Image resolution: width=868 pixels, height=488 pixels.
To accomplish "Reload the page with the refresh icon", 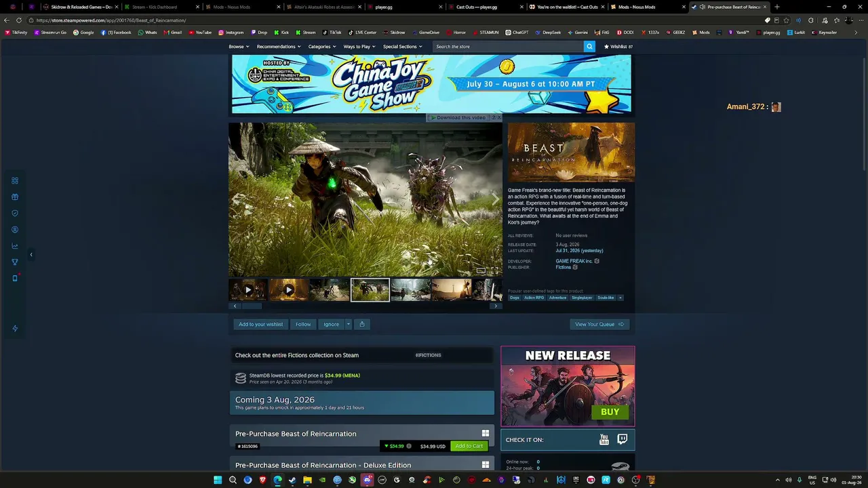I will point(18,20).
